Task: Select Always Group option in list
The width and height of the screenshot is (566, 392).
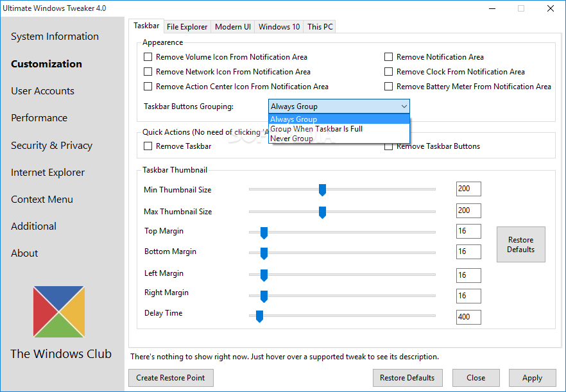Action: click(x=339, y=119)
